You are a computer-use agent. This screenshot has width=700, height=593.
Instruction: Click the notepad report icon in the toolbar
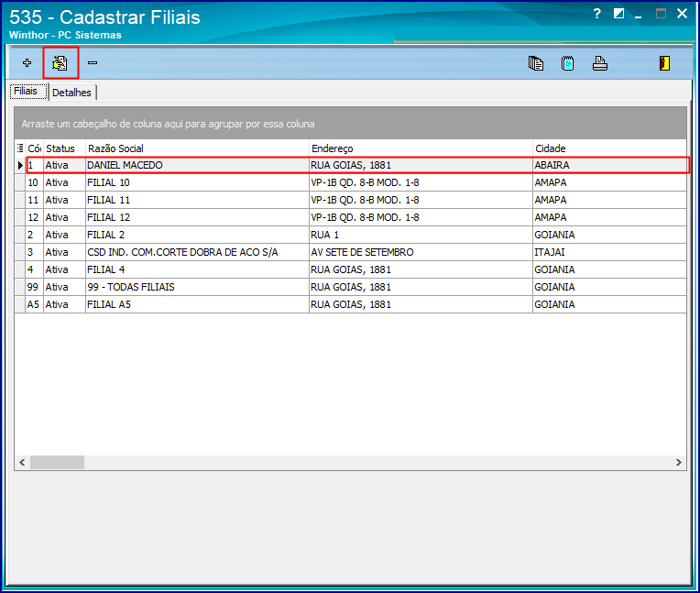pyautogui.click(x=568, y=63)
